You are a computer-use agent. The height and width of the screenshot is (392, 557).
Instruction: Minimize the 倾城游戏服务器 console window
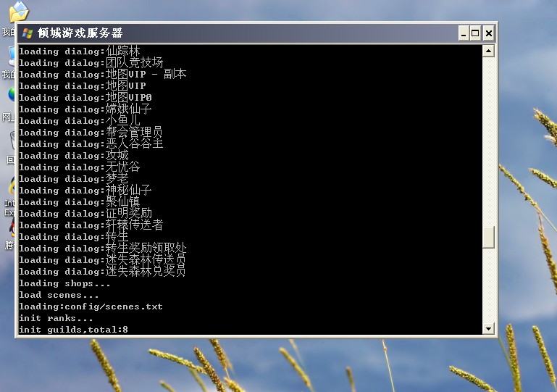(463, 33)
